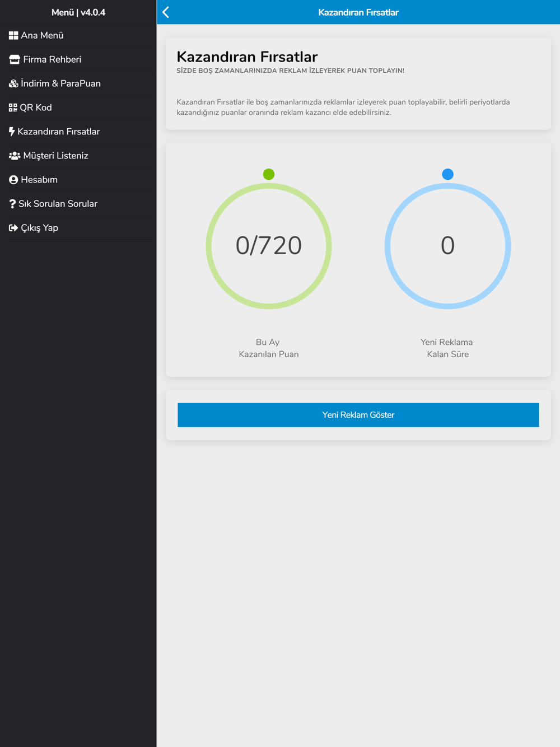This screenshot has width=560, height=747.
Task: Click the Kazandıran Fırsatlar lightning icon
Action: pyautogui.click(x=12, y=132)
